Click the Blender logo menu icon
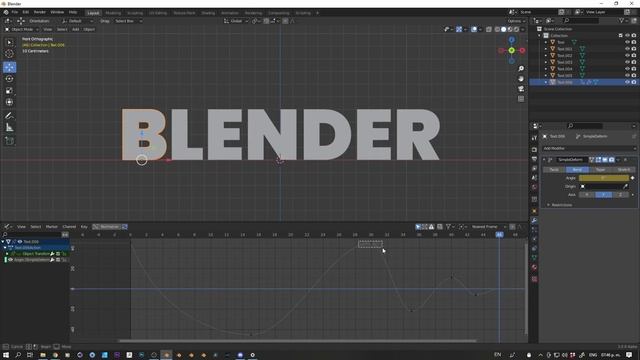 6,13
